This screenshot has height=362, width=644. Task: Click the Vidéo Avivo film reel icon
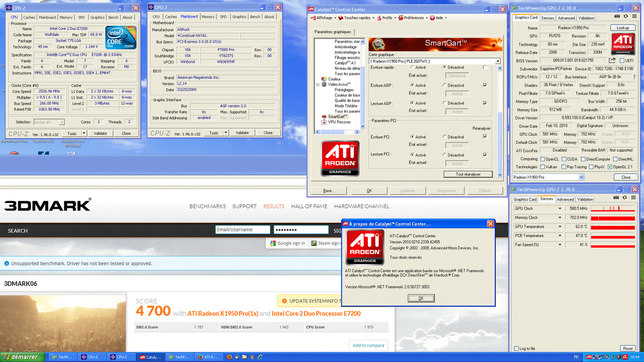[324, 84]
